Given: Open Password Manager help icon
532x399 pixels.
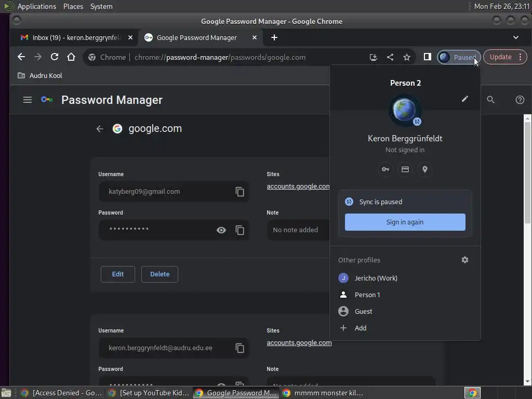Looking at the screenshot, I should (520, 100).
